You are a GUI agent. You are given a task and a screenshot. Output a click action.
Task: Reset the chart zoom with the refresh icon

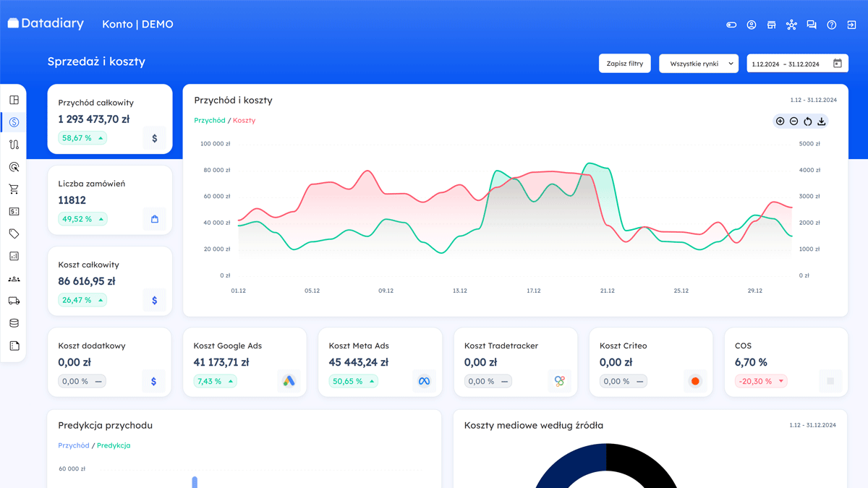[x=808, y=121]
